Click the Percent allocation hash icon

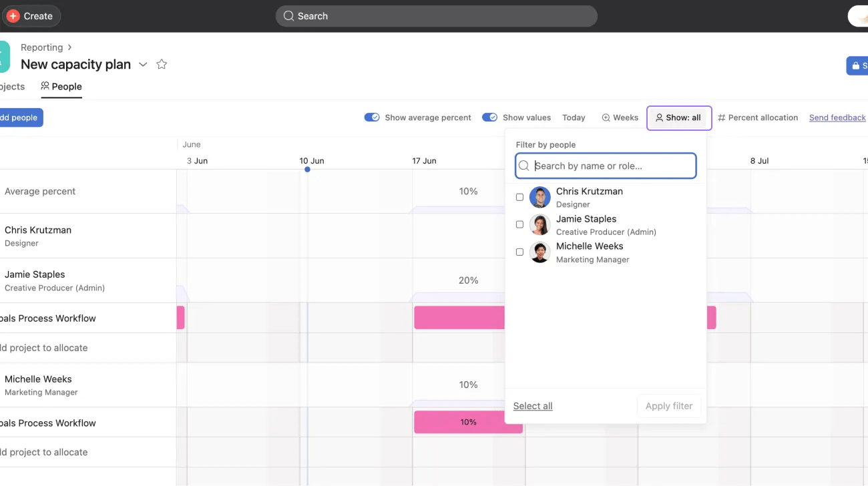click(721, 117)
